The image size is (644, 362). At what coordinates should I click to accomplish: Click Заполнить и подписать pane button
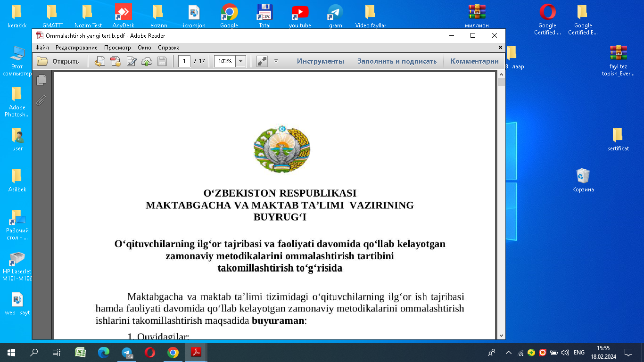(397, 61)
